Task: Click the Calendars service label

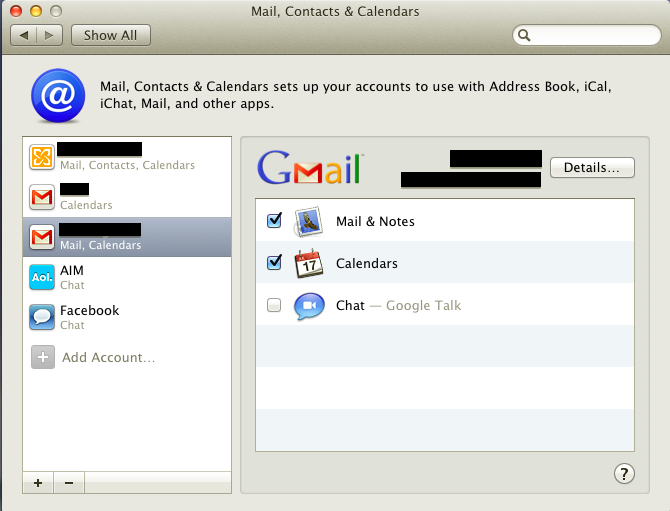Action: click(x=367, y=263)
